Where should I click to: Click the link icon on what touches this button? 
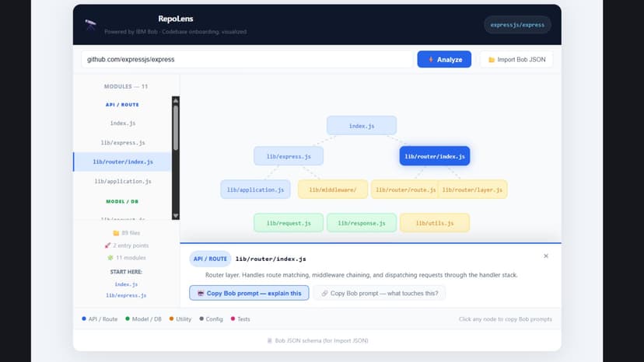click(324, 293)
